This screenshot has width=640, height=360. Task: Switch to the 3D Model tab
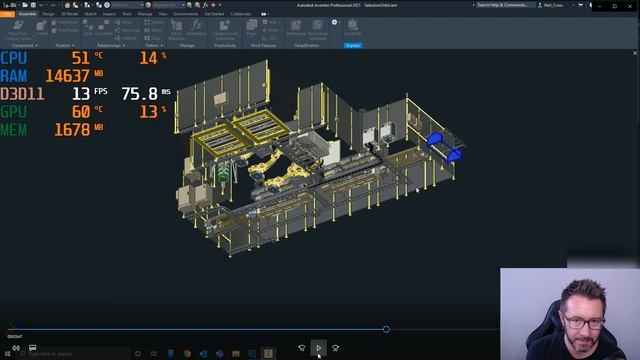[x=69, y=14]
